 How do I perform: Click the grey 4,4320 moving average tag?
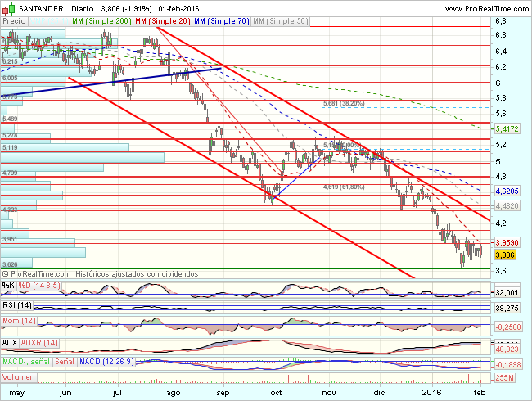(507, 206)
